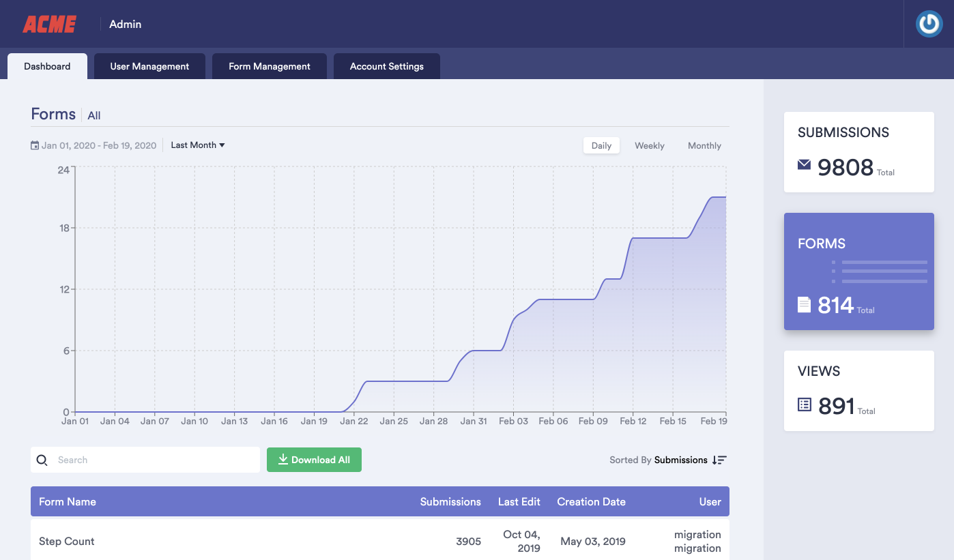This screenshot has height=560, width=954.
Task: Open the User Management tab
Action: [149, 66]
